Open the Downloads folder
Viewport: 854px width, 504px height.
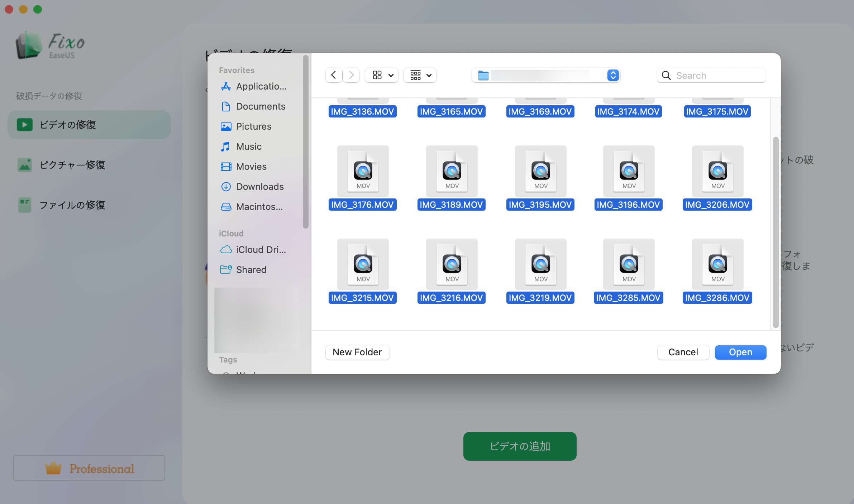click(259, 187)
